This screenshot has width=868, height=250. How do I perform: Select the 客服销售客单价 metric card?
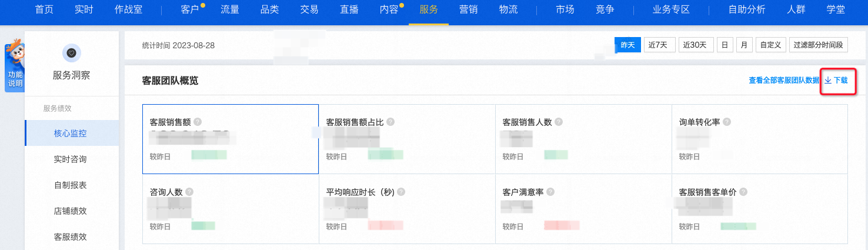click(760, 209)
